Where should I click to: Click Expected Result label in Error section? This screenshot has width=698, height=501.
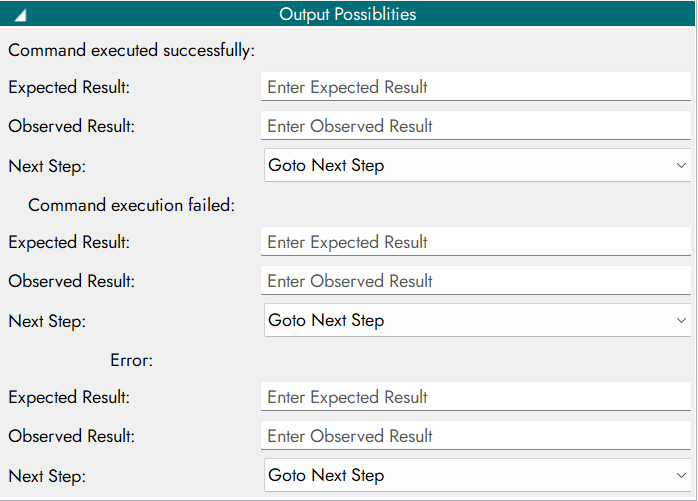(x=69, y=397)
